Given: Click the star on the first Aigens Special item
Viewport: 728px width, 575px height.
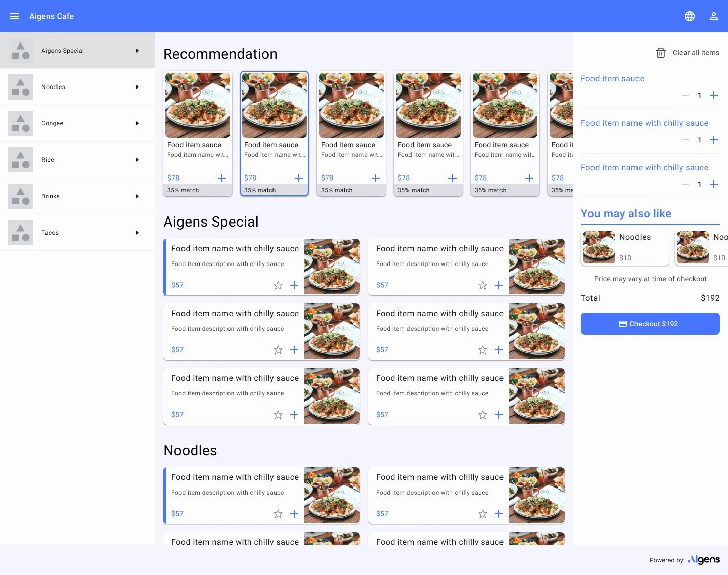Looking at the screenshot, I should pos(278,285).
